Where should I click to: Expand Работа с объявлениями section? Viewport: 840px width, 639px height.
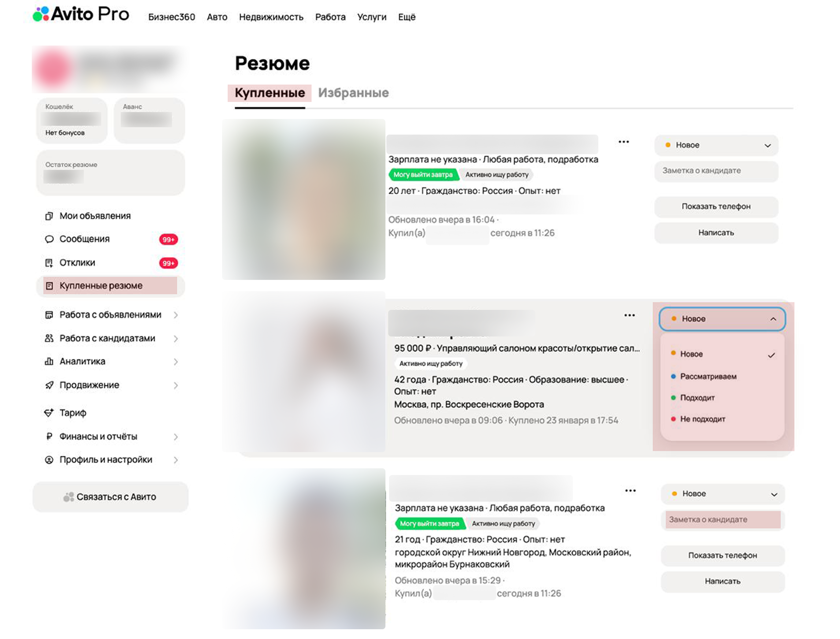pos(110,315)
